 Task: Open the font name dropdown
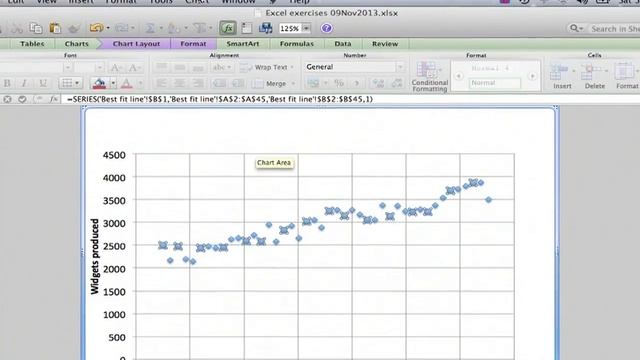68,67
